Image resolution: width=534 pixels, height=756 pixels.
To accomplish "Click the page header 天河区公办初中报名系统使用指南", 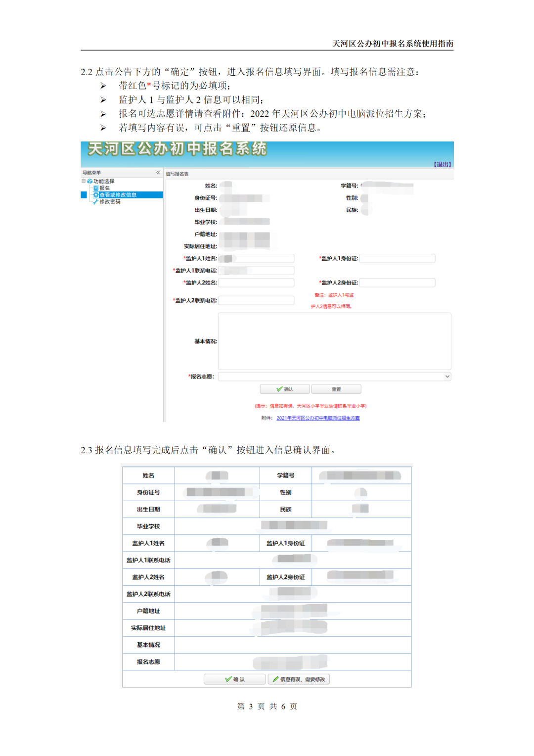I will (x=393, y=44).
